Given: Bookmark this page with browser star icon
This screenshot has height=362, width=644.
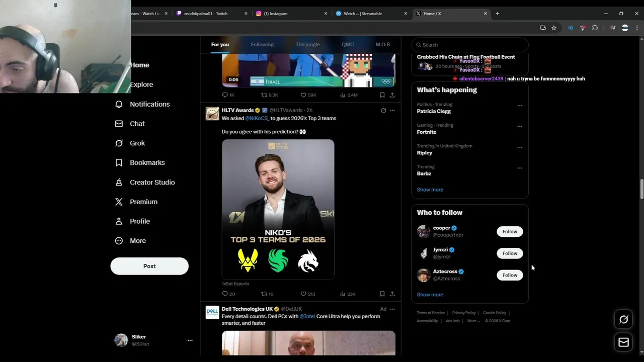Looking at the screenshot, I should click(554, 28).
